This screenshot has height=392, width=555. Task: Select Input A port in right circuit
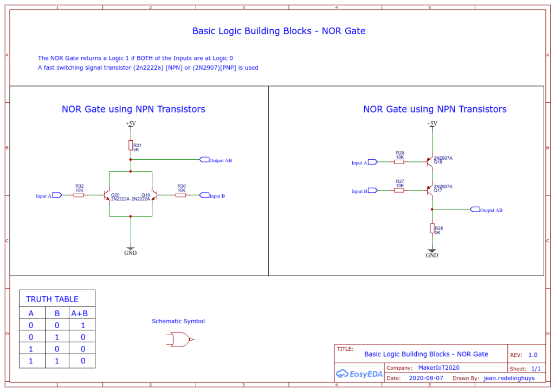pyautogui.click(x=365, y=162)
